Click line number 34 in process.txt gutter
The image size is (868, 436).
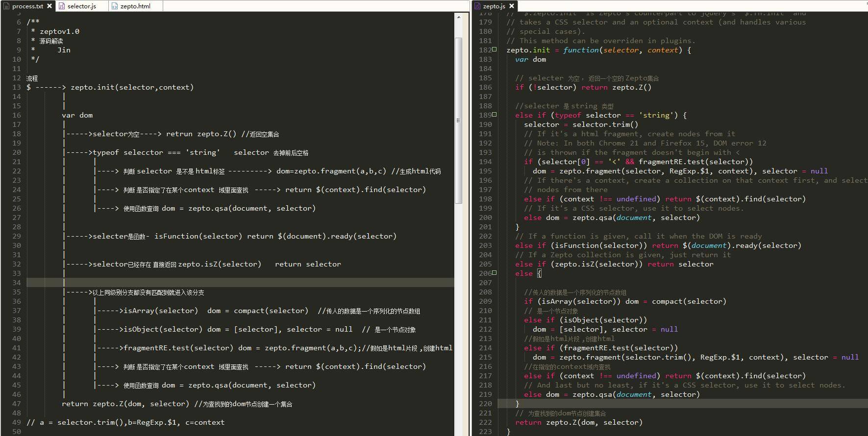tap(17, 283)
